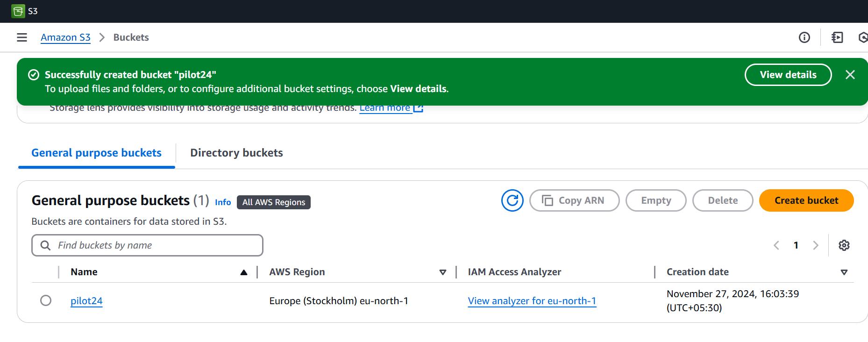Screen dimensions: 868x342
Task: Go to previous page of buckets
Action: (x=776, y=245)
